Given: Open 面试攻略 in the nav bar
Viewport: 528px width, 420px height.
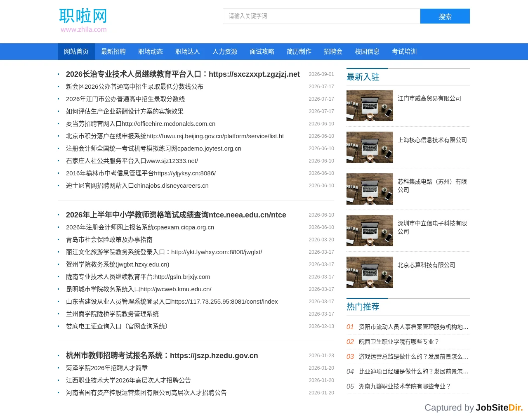Looking at the screenshot, I should pyautogui.click(x=262, y=52).
